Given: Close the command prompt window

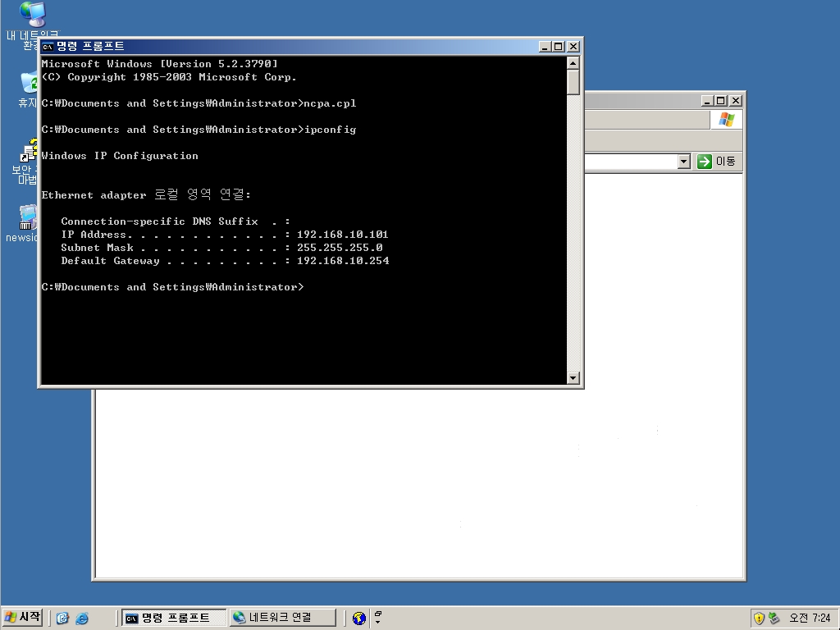Looking at the screenshot, I should [573, 47].
